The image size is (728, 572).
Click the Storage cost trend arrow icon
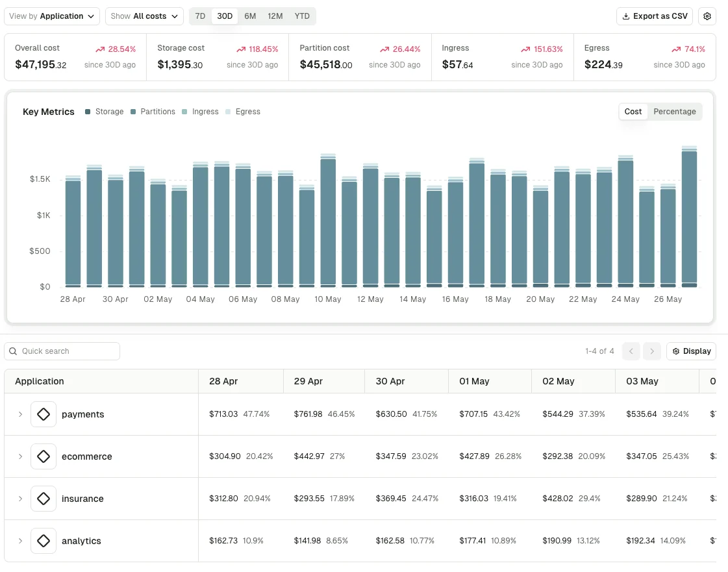[241, 49]
